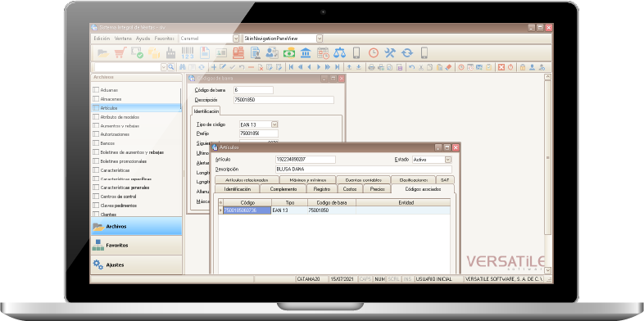Click the bank building icon
This screenshot has height=321, width=644.
(306, 53)
